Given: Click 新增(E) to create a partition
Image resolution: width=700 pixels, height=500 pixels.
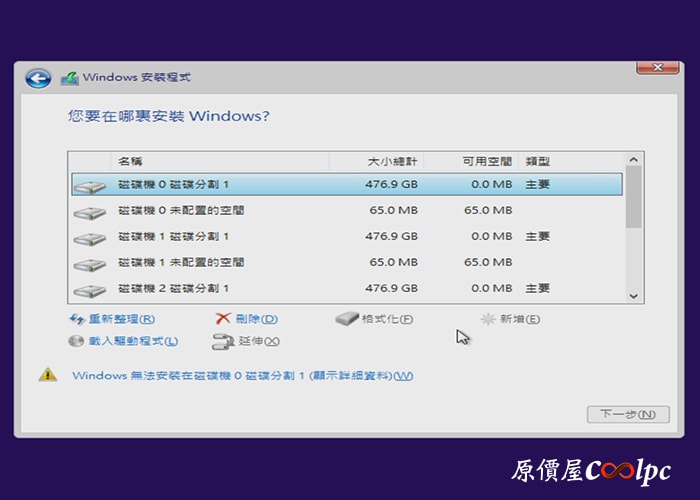Looking at the screenshot, I should (x=520, y=319).
